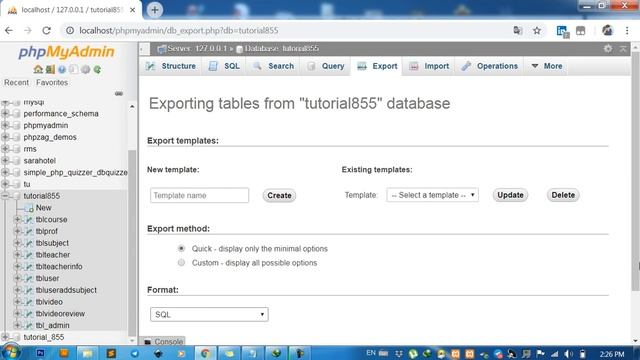
Task: Open tutorial_855 database
Action: [x=44, y=337]
